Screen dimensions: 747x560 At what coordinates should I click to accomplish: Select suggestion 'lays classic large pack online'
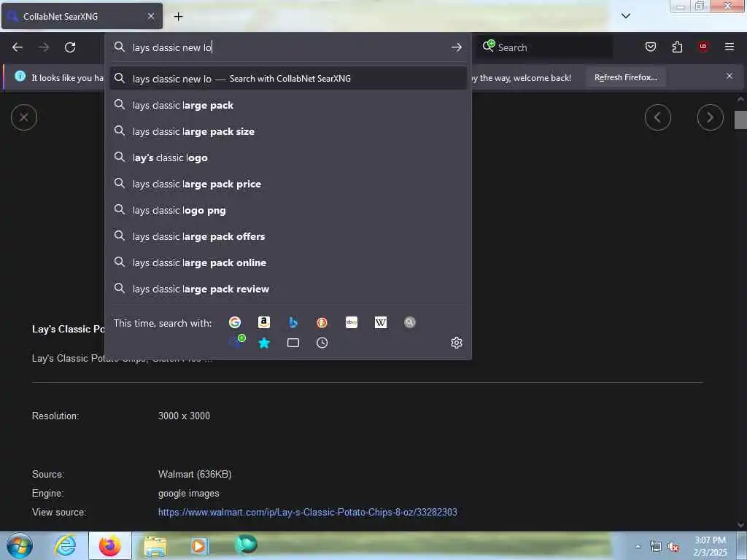pyautogui.click(x=287, y=262)
